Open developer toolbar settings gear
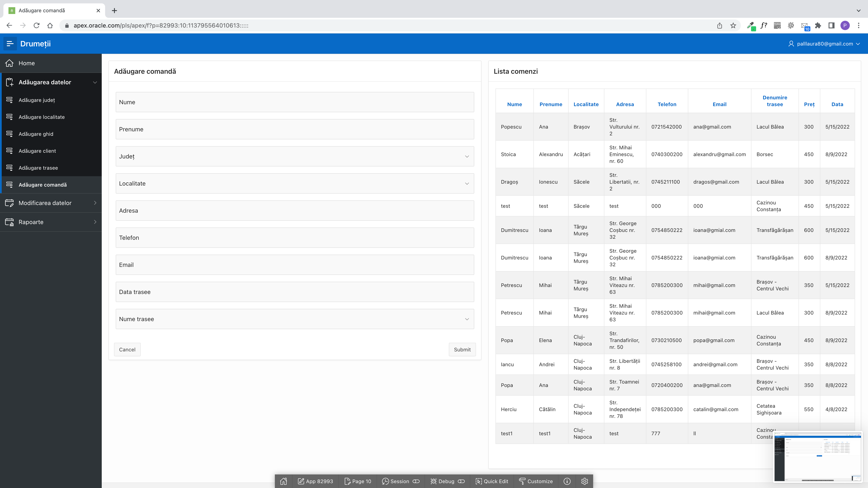 (584, 481)
